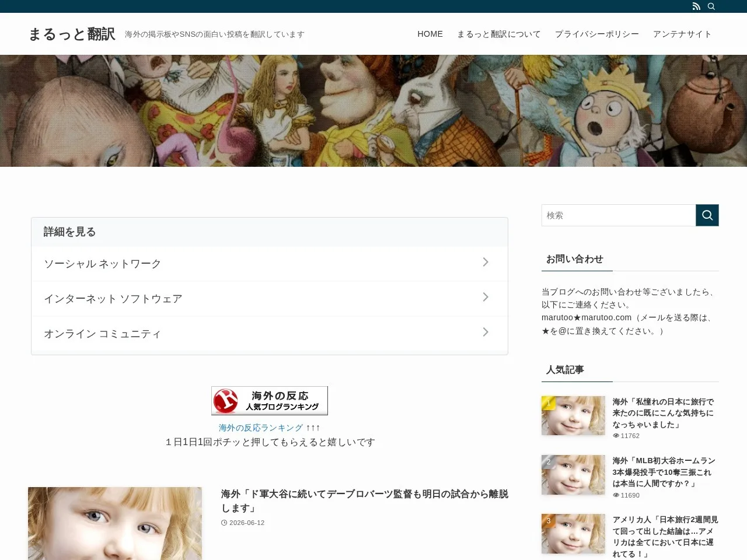Image resolution: width=747 pixels, height=560 pixels.
Task: Click the site tagline 海外の掲示板やSNSの text
Action: click(x=215, y=34)
